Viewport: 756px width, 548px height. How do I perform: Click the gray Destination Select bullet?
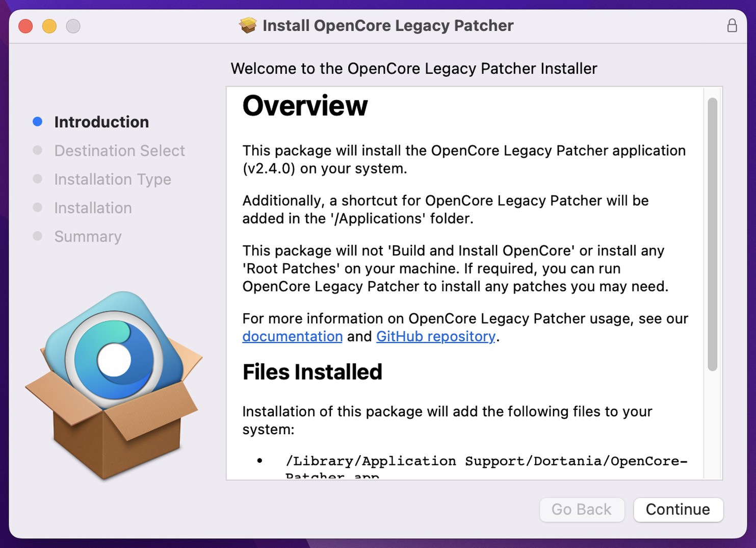point(37,150)
